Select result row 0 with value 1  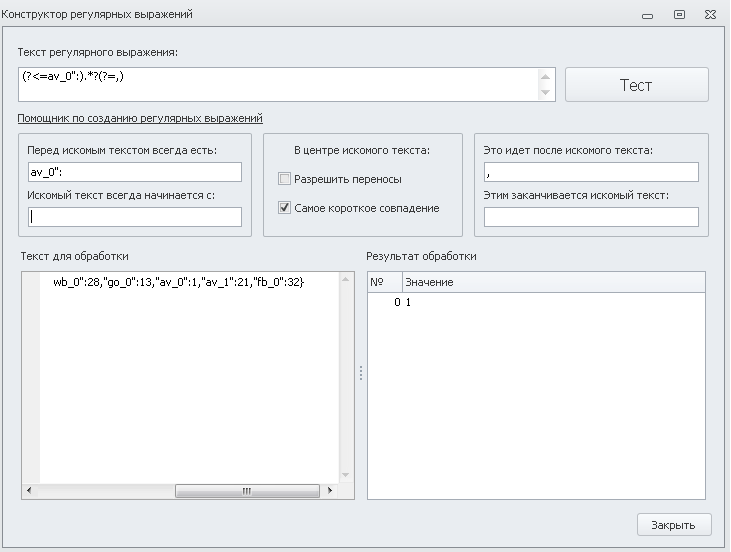(536, 302)
